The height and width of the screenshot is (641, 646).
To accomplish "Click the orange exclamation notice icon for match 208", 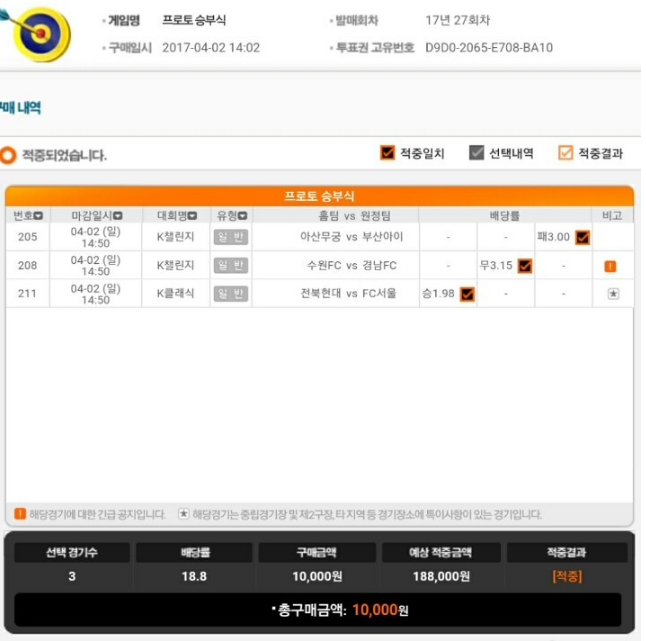I will pyautogui.click(x=610, y=266).
